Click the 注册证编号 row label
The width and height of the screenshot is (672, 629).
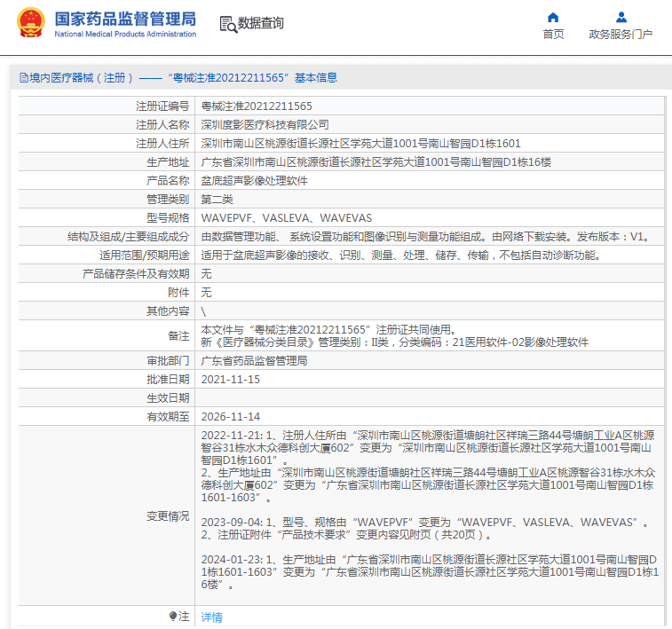pyautogui.click(x=162, y=106)
